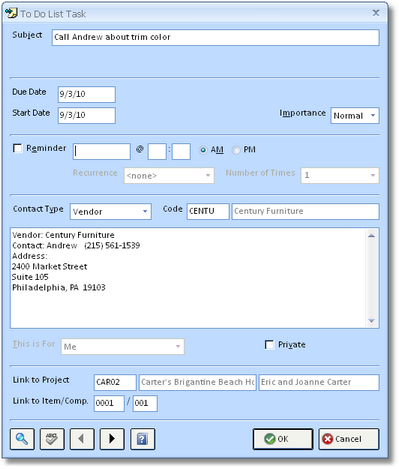Click the notes scrollbar up arrow

372,236
